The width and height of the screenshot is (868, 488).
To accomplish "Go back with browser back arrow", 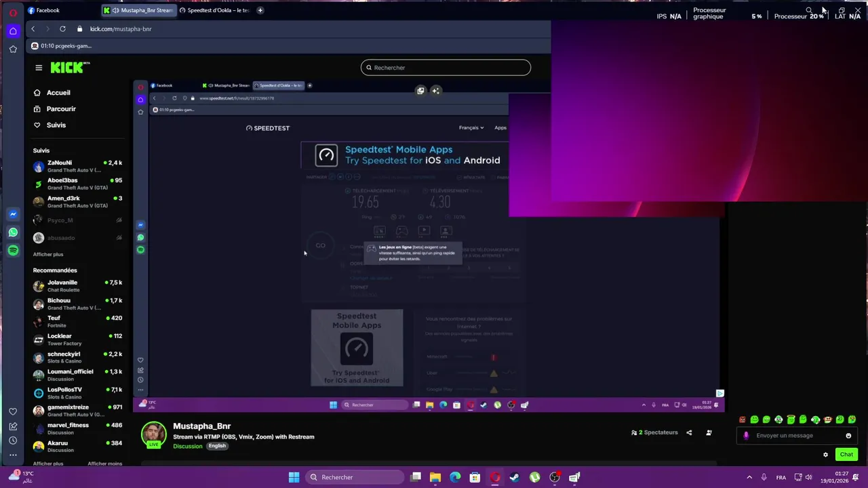I will [x=33, y=29].
